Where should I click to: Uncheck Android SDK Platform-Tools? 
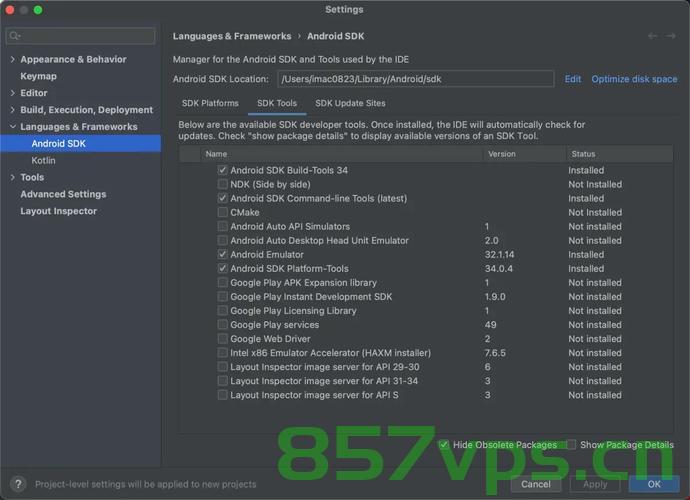click(223, 268)
